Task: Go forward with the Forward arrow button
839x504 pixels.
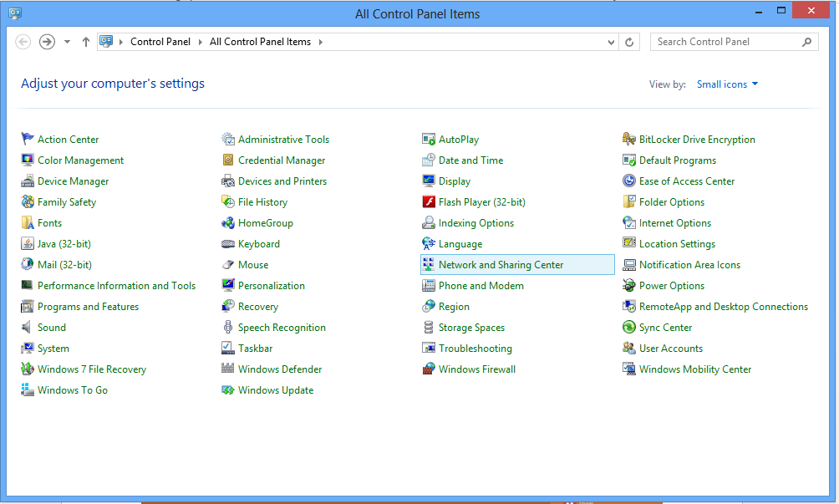Action: [x=47, y=42]
